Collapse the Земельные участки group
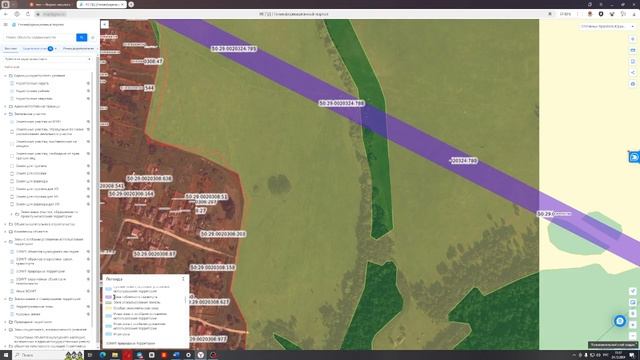Viewport: 640px width, 360px height. pos(5,114)
